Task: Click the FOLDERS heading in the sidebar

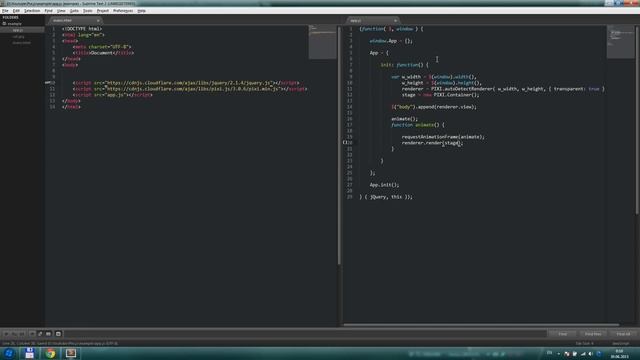Action: coord(11,18)
